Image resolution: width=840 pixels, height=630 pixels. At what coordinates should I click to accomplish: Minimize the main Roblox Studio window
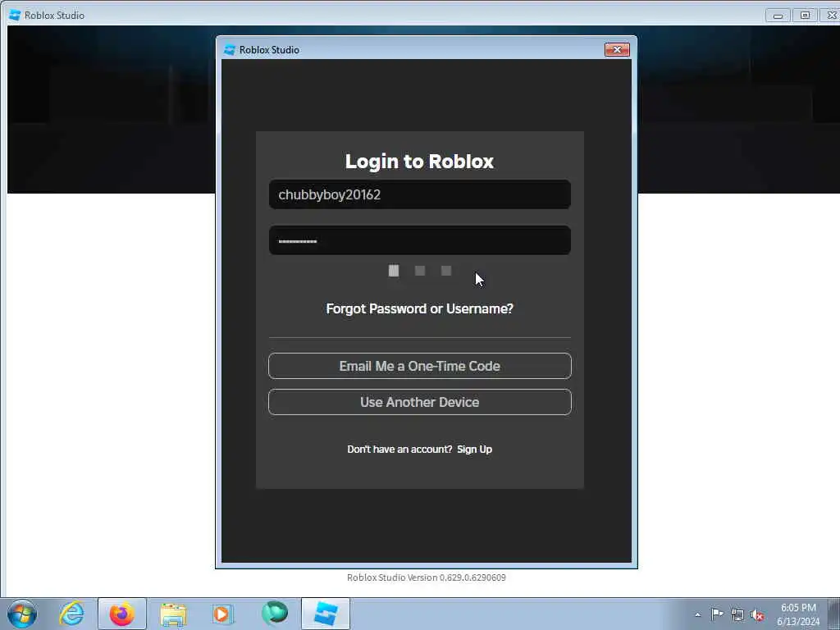[778, 16]
